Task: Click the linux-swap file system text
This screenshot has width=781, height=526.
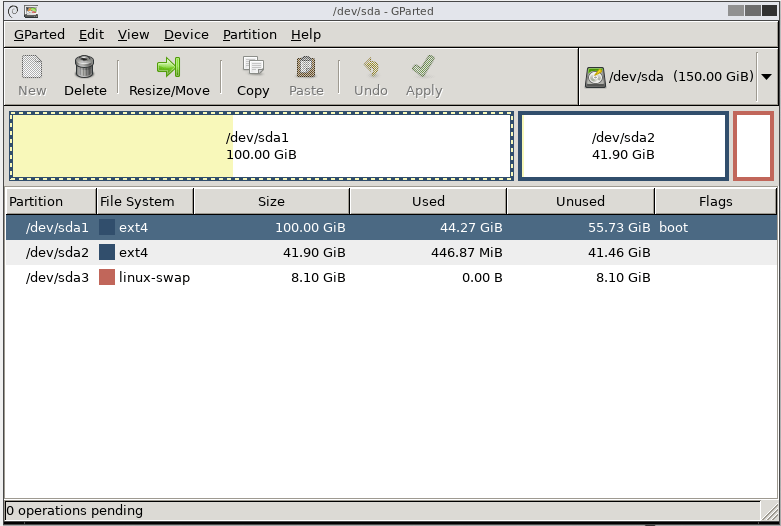Action: tap(154, 277)
